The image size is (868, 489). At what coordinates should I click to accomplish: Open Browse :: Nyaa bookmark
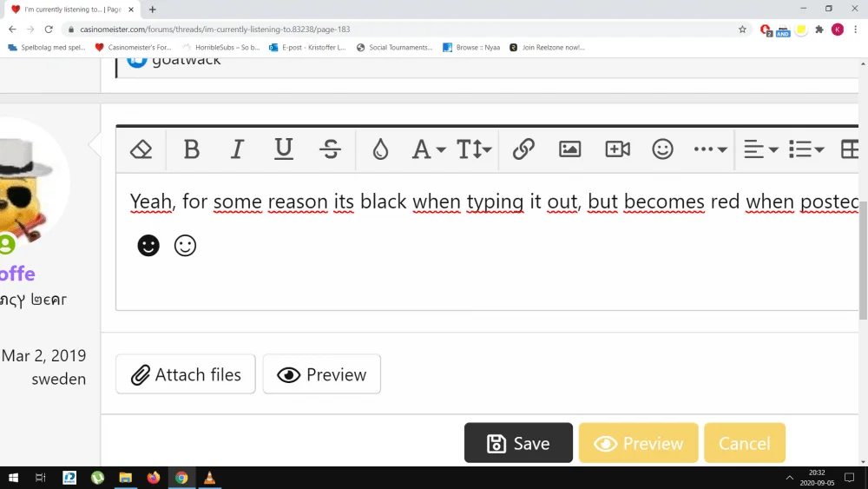[x=471, y=48]
